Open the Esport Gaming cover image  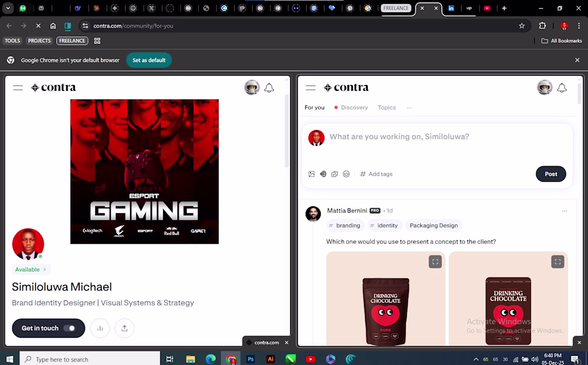[x=144, y=172]
